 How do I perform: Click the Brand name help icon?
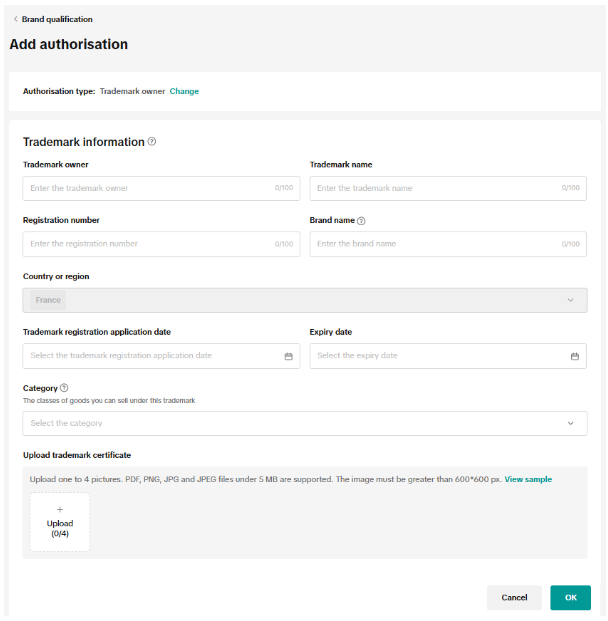point(361,221)
